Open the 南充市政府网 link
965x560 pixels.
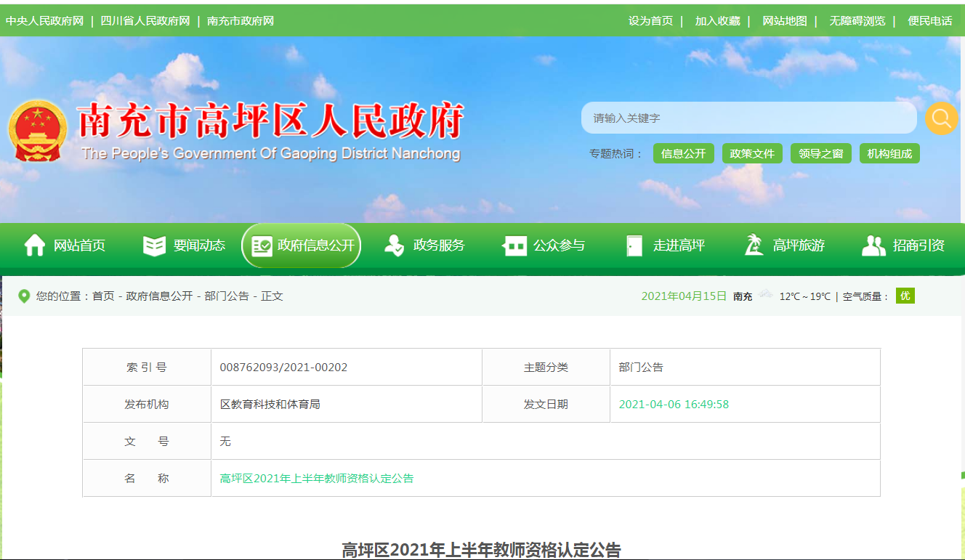241,21
